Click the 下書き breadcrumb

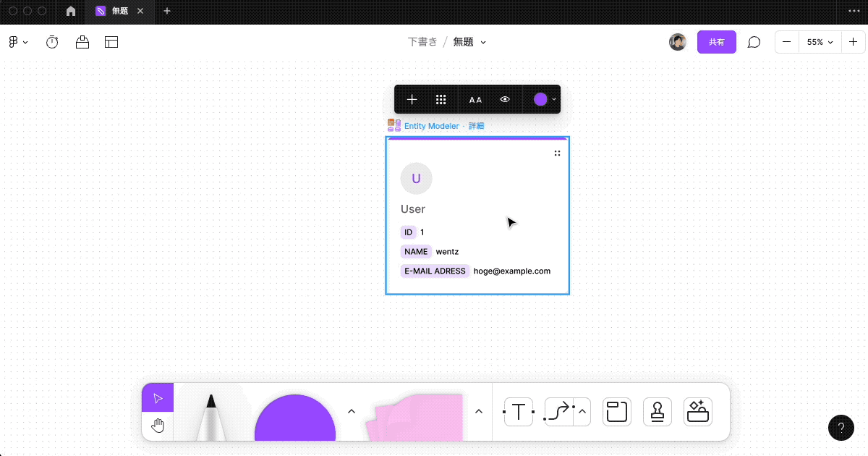(422, 42)
